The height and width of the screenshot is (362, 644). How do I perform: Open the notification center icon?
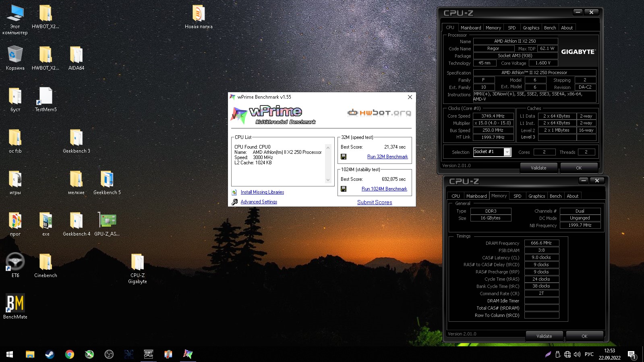pos(632,355)
